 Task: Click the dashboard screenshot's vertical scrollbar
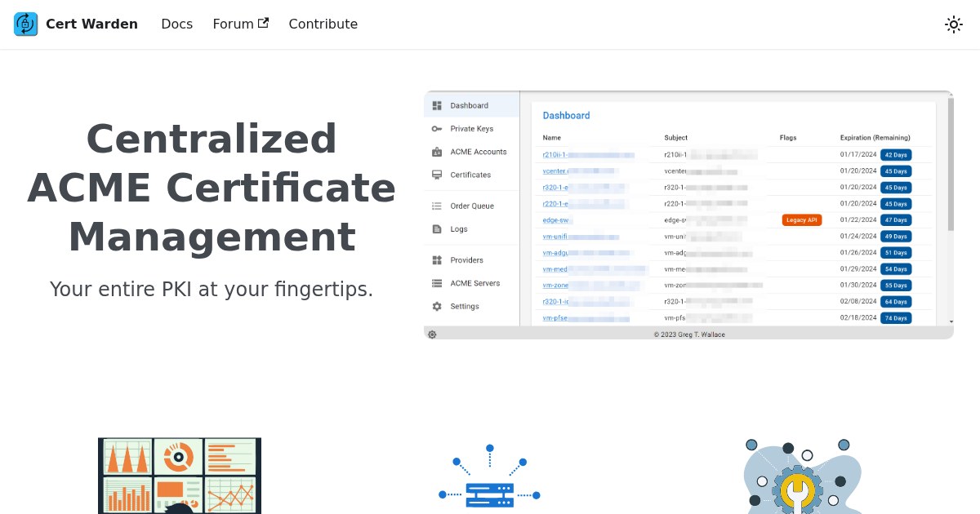[x=951, y=163]
